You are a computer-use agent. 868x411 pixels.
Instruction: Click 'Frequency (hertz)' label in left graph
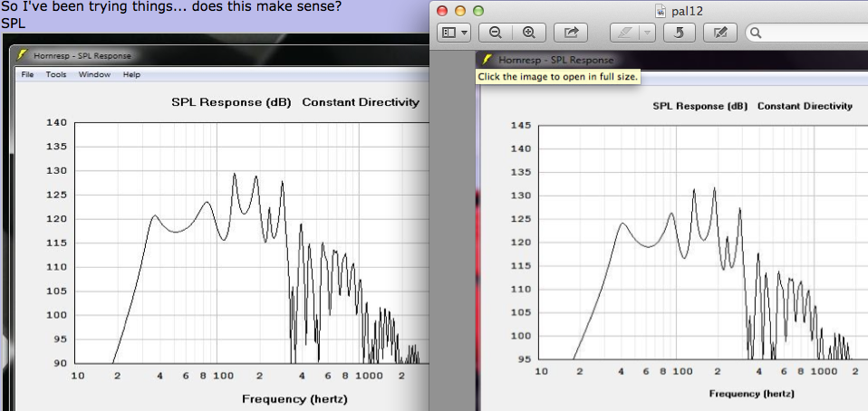294,399
